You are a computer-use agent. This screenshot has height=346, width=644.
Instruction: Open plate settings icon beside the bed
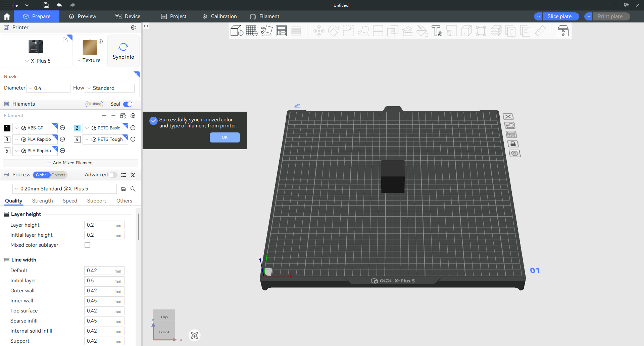coord(514,154)
